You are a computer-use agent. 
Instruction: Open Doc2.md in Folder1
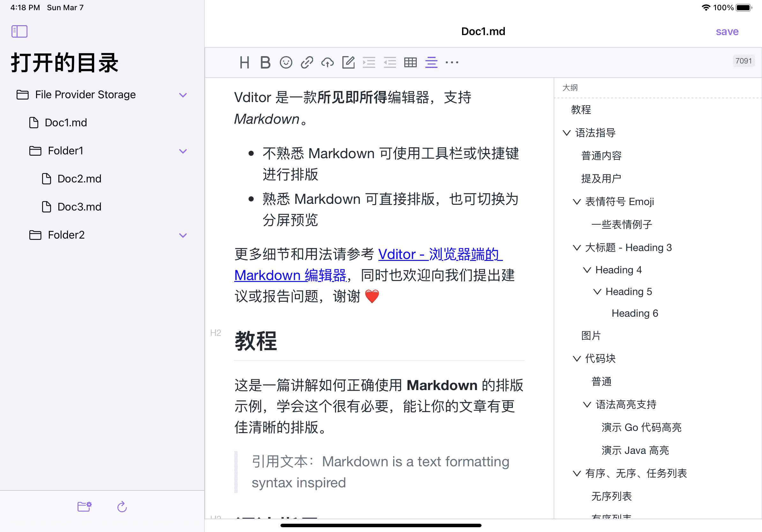tap(79, 178)
